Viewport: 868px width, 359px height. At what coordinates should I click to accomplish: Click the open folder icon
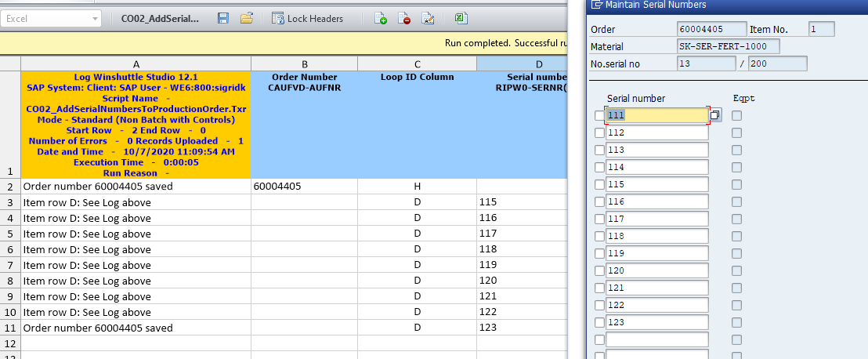coord(247,18)
